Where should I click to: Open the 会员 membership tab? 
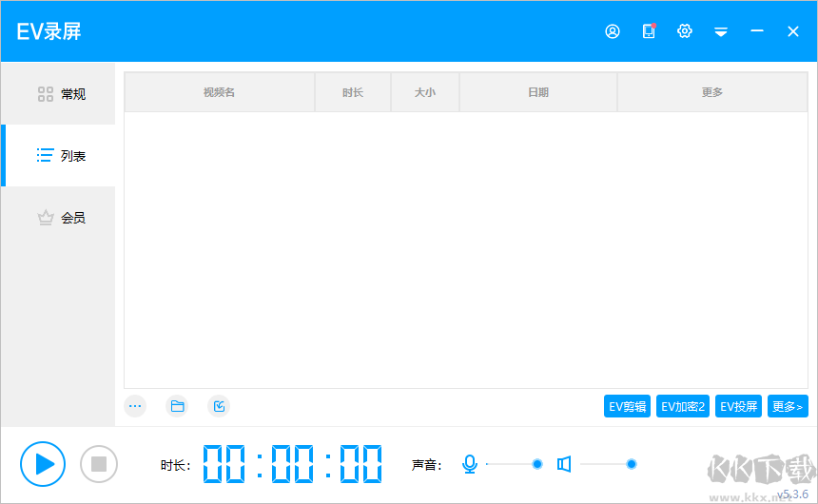click(58, 218)
